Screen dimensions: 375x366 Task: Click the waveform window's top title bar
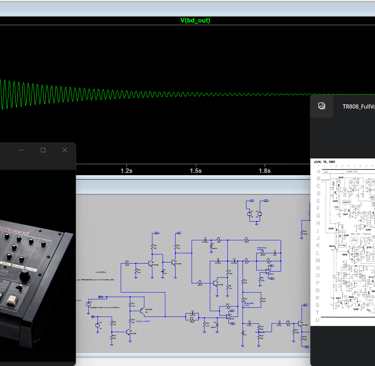[187, 9]
